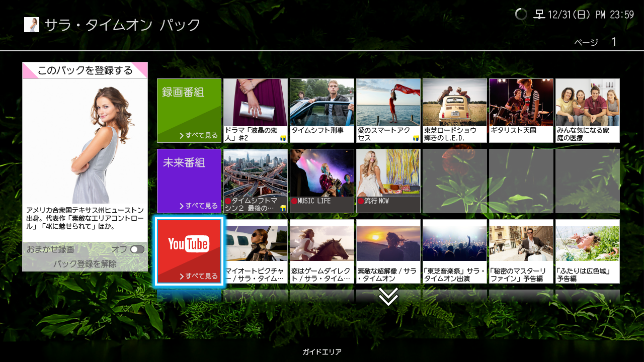The height and width of the screenshot is (362, 644).
Task: Click the red record dot on タイムシフトマシン2
Action: (228, 201)
